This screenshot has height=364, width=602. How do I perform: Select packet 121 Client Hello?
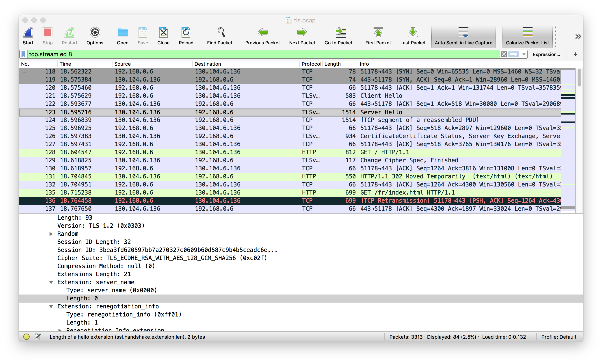click(x=290, y=96)
